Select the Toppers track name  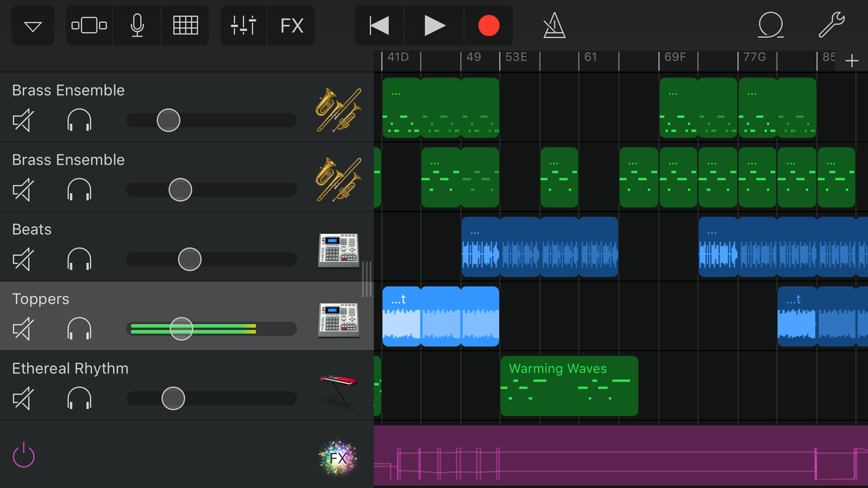pyautogui.click(x=41, y=299)
